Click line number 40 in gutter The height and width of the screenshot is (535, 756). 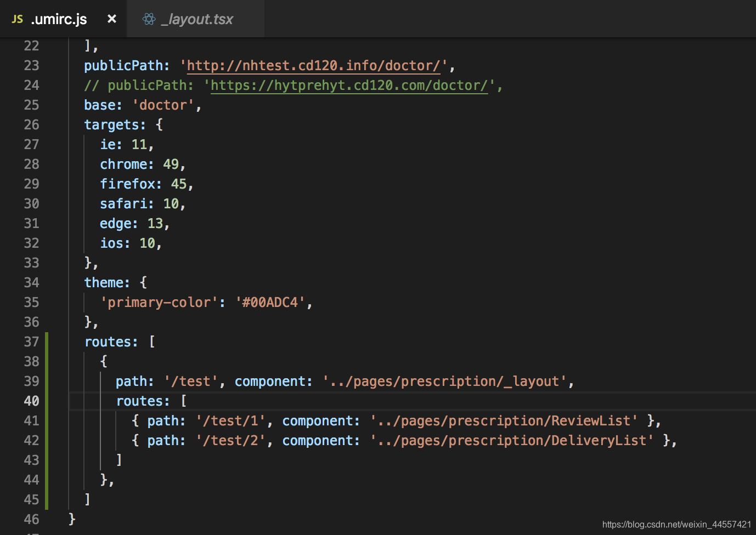coord(31,401)
